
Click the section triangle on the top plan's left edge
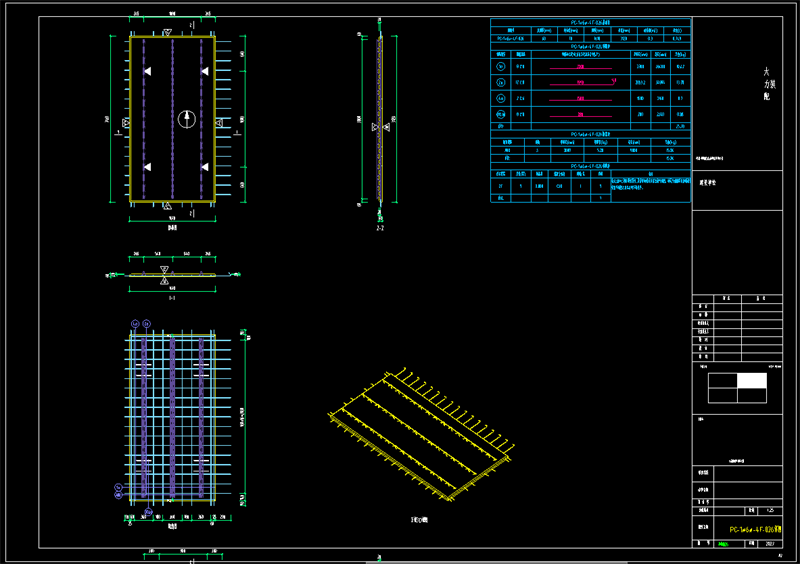pyautogui.click(x=126, y=123)
